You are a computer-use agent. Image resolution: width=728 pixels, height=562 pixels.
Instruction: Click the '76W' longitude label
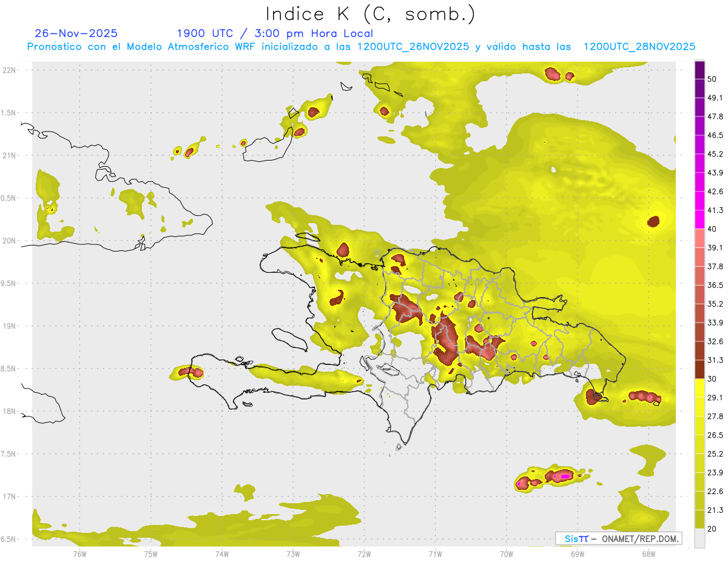coord(79,553)
